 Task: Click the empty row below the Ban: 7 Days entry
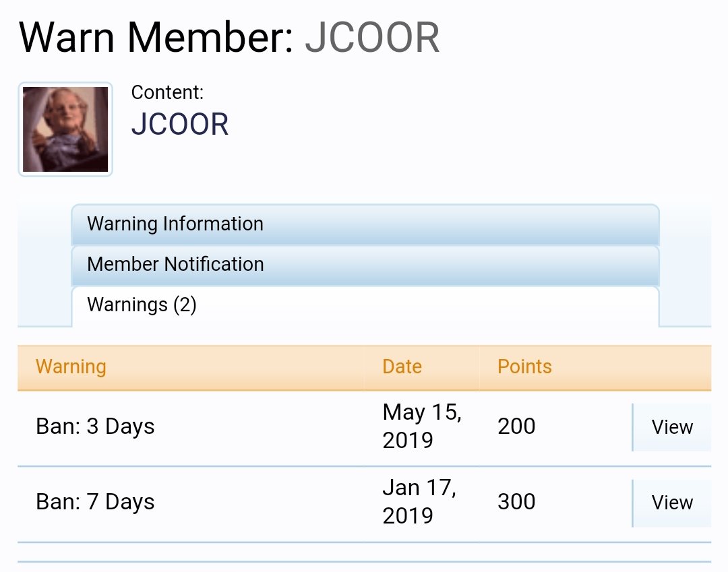click(x=365, y=552)
